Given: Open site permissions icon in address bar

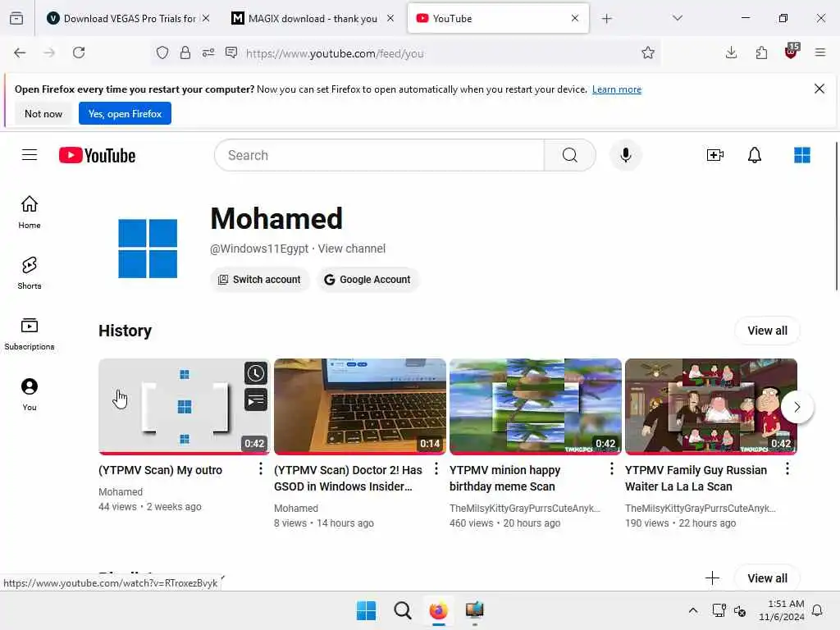Looking at the screenshot, I should (208, 52).
